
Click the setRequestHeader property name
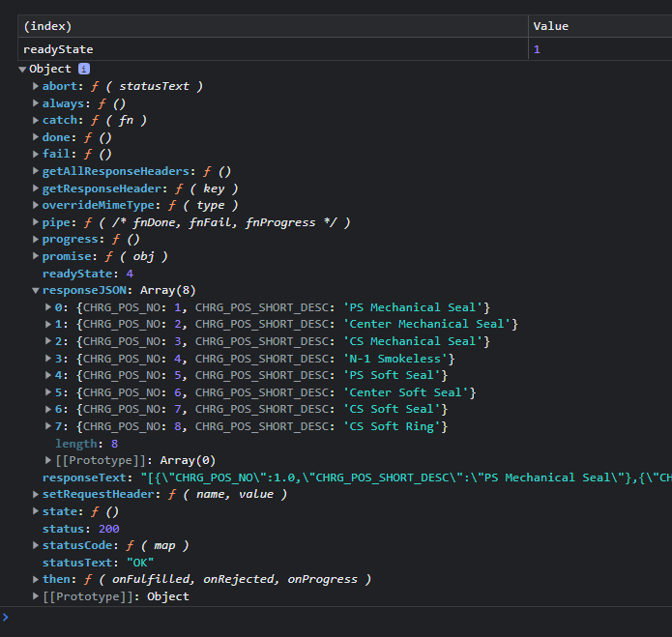pyautogui.click(x=99, y=494)
